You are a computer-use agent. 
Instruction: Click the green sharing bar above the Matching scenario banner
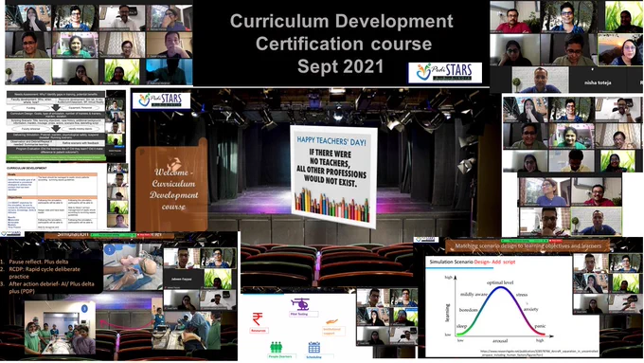pos(525,241)
